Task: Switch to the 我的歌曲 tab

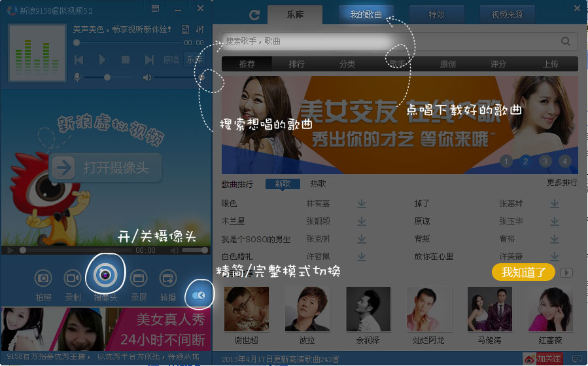Action: tap(366, 14)
